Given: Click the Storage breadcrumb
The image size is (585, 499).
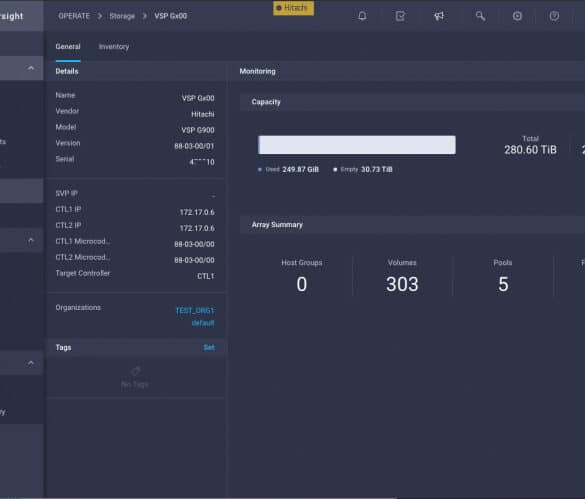Looking at the screenshot, I should [x=122, y=16].
